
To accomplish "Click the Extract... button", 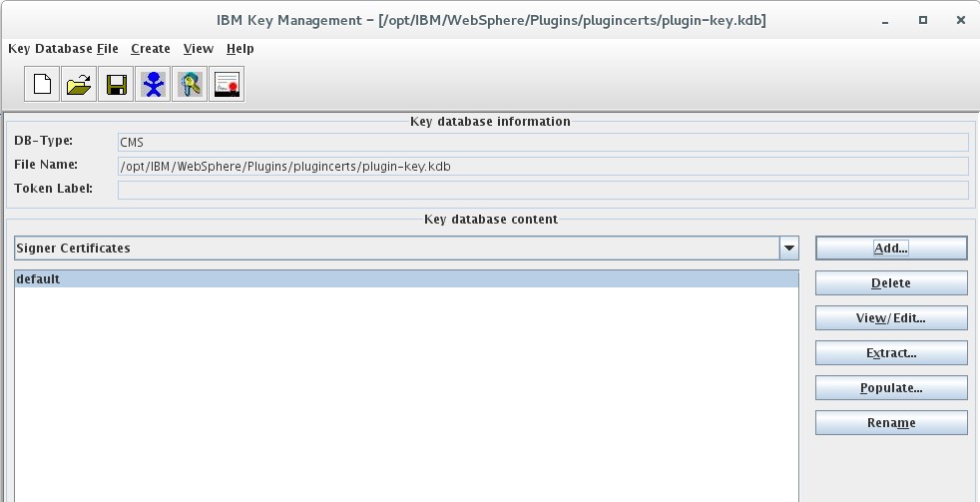I will pos(891,353).
